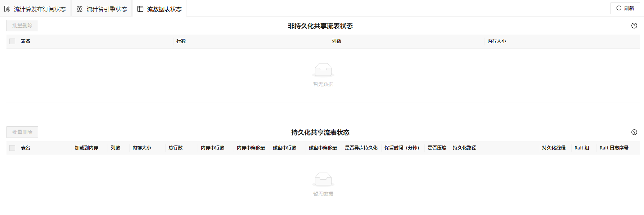Open help icon for 非持久化共享流表状态

click(x=634, y=26)
